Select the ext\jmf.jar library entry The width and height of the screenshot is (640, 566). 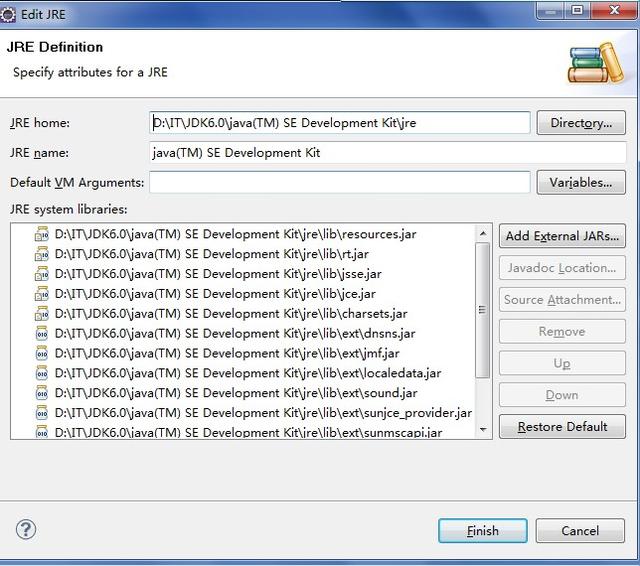click(x=227, y=353)
